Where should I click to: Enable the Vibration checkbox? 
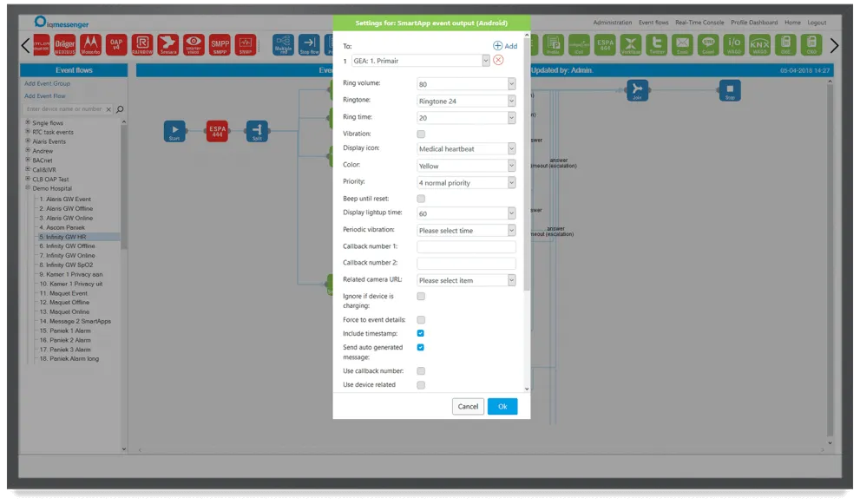point(421,134)
